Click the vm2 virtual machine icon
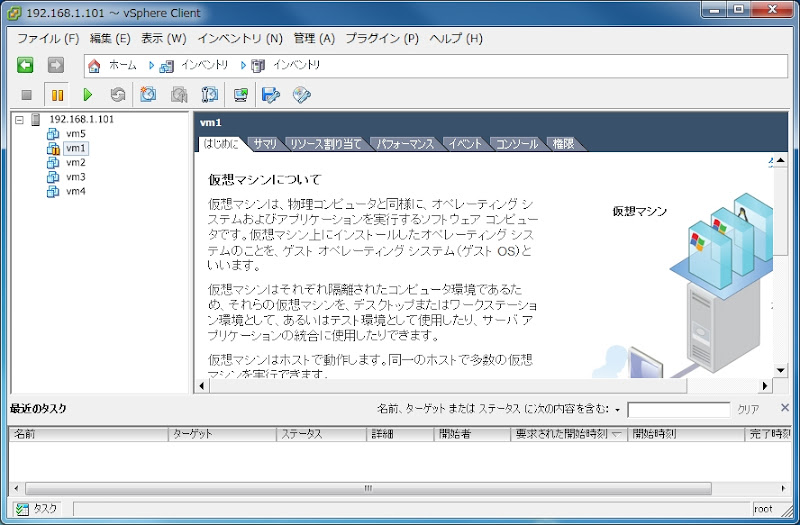Screen dimensions: 800x525 point(53,163)
